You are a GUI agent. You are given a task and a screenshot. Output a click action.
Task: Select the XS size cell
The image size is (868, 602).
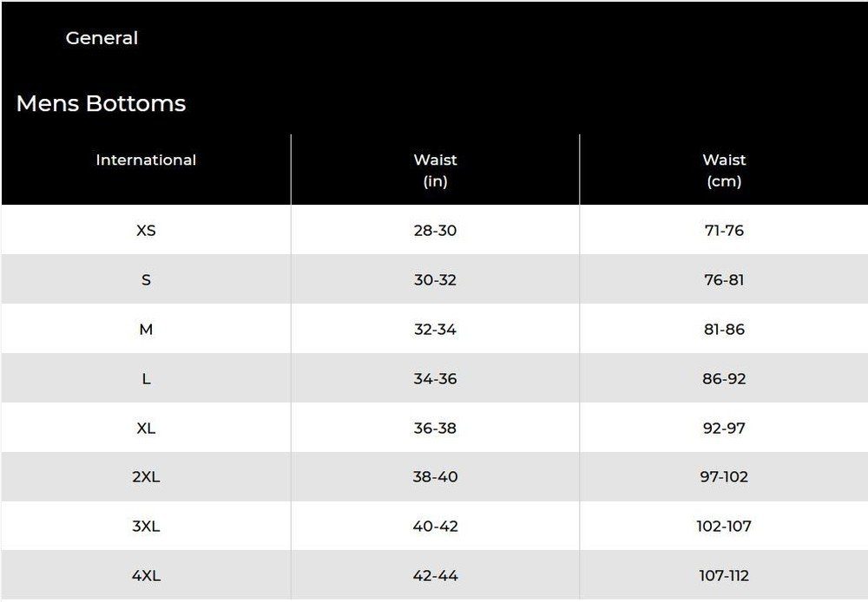click(x=146, y=231)
